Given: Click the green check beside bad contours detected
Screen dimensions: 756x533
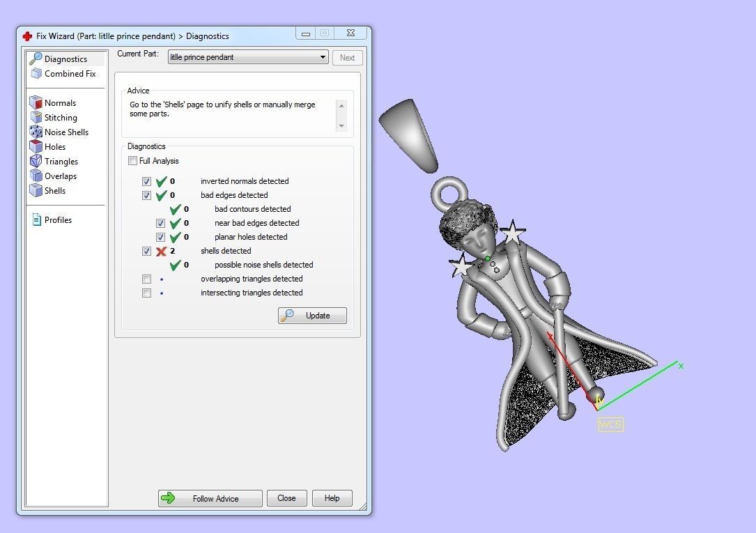Looking at the screenshot, I should coord(175,209).
